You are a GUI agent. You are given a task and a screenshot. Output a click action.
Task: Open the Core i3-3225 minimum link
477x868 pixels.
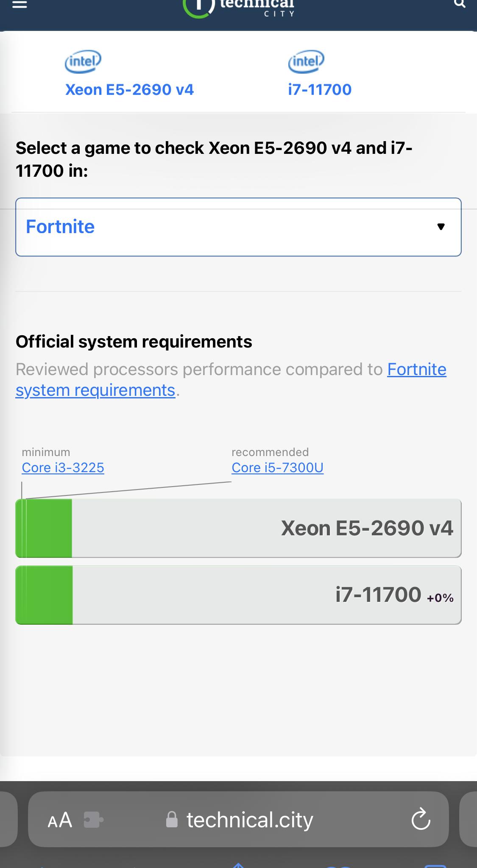tap(63, 467)
